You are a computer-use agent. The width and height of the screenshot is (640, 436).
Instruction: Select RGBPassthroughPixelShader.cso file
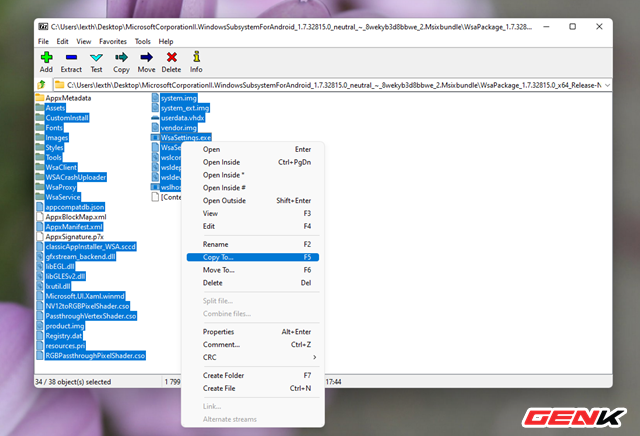(x=95, y=356)
